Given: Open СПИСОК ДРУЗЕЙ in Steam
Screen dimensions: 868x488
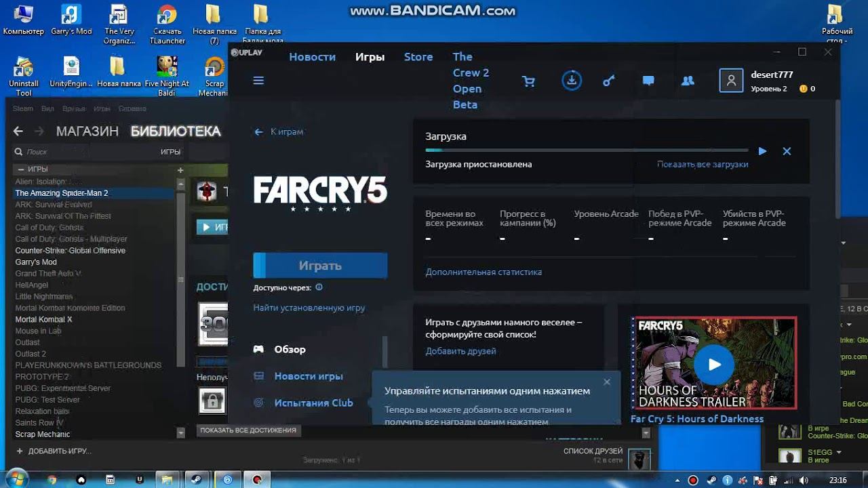Looking at the screenshot, I should point(593,451).
